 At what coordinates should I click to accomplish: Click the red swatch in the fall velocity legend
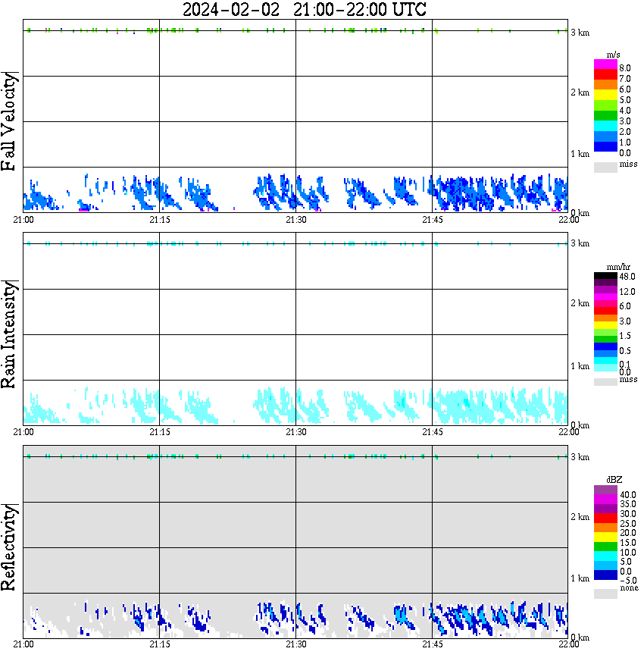pos(605,74)
